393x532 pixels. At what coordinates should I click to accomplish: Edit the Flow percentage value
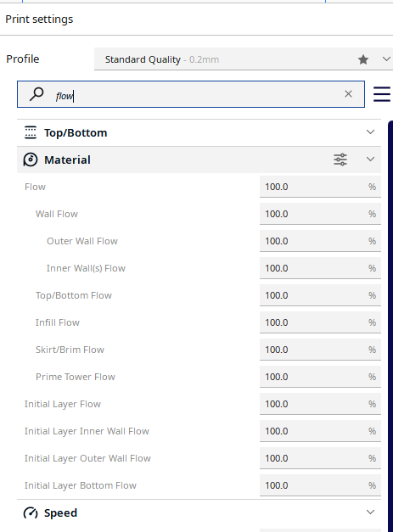coord(320,187)
